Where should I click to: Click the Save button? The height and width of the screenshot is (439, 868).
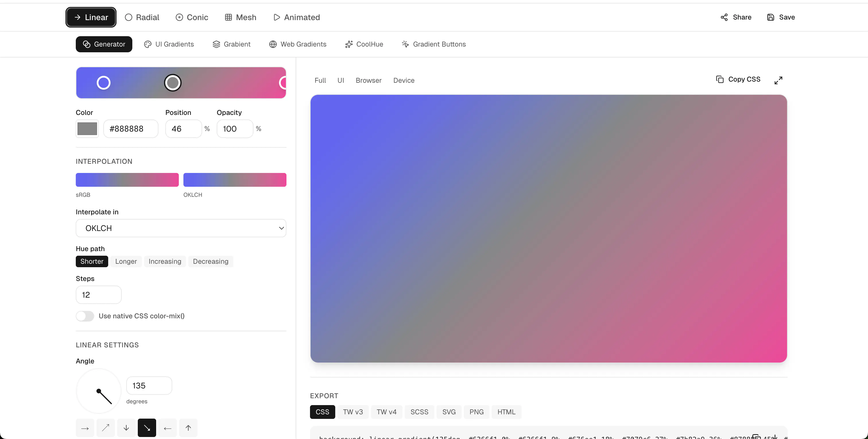tap(781, 17)
